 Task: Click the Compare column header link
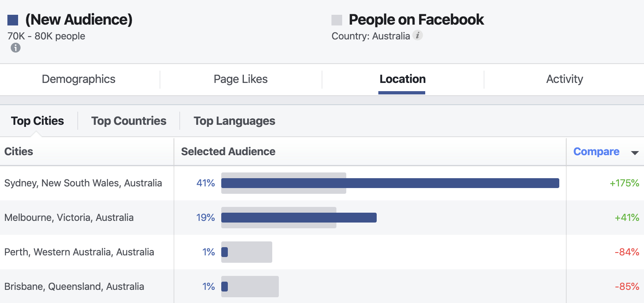596,151
